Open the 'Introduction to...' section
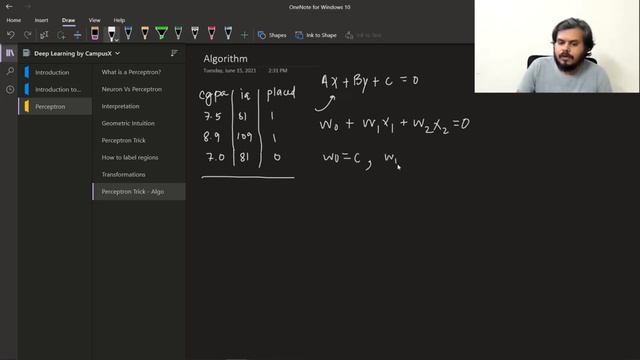The width and height of the screenshot is (640, 360). point(55,89)
